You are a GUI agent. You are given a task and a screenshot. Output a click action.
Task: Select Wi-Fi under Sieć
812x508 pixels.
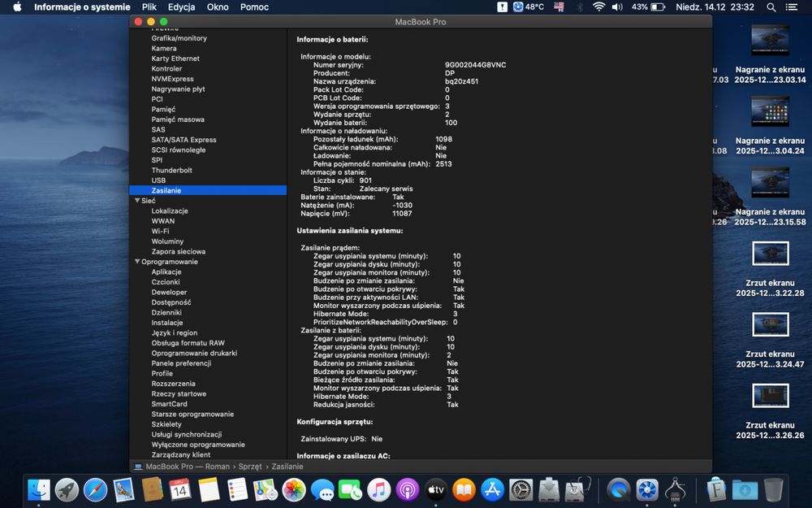coord(160,231)
